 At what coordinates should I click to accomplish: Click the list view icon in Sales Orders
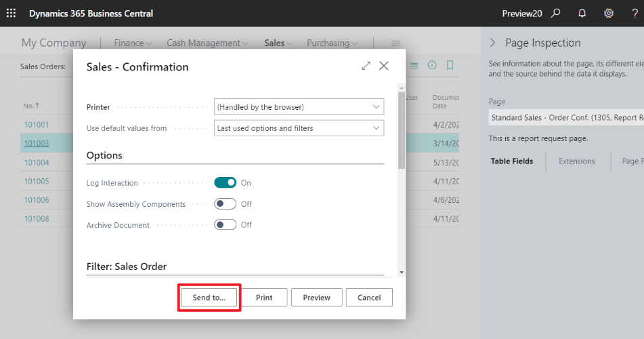414,65
